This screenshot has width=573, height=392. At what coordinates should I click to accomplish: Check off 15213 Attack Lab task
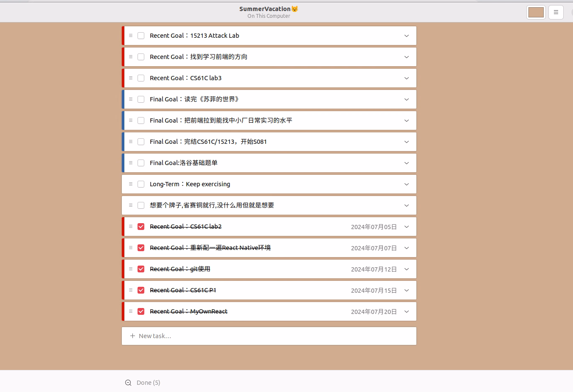coord(141,36)
